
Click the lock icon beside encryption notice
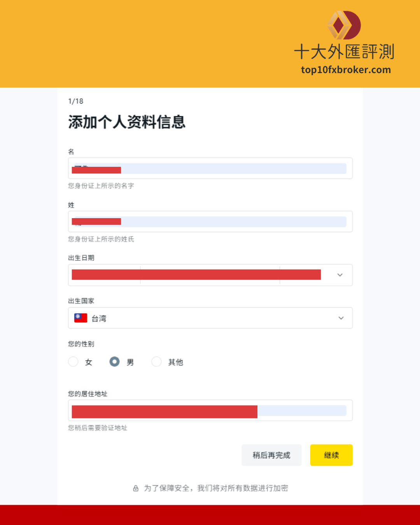[x=136, y=488]
